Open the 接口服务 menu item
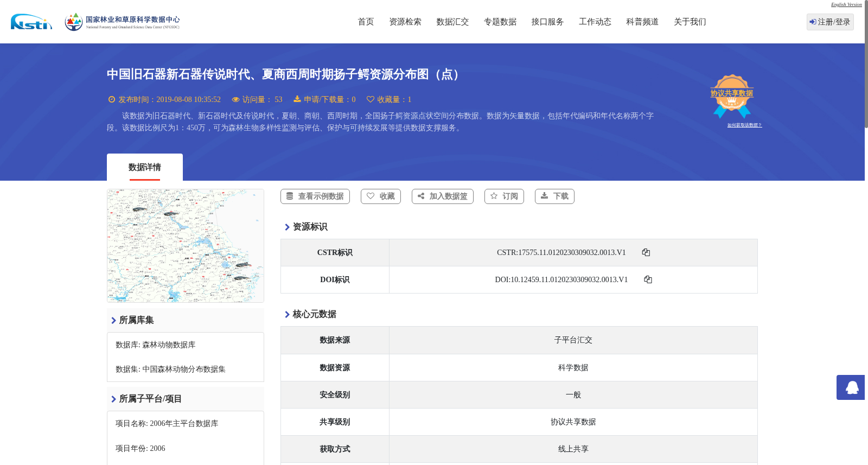The image size is (868, 465). [x=547, y=22]
